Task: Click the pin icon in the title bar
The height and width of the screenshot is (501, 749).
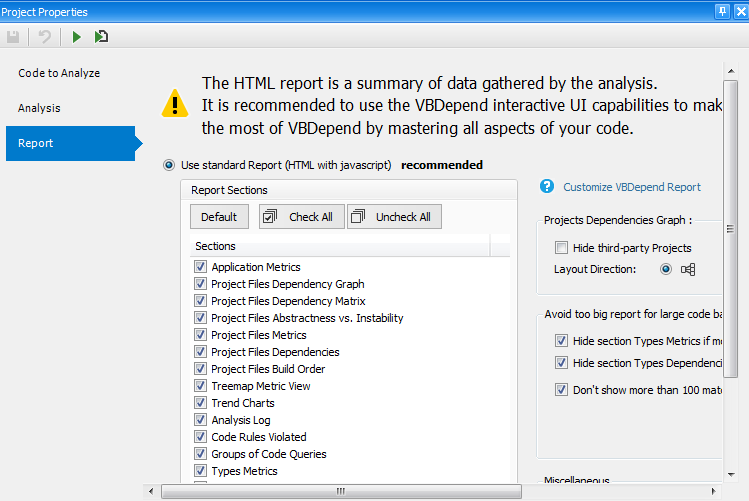Action: [722, 11]
